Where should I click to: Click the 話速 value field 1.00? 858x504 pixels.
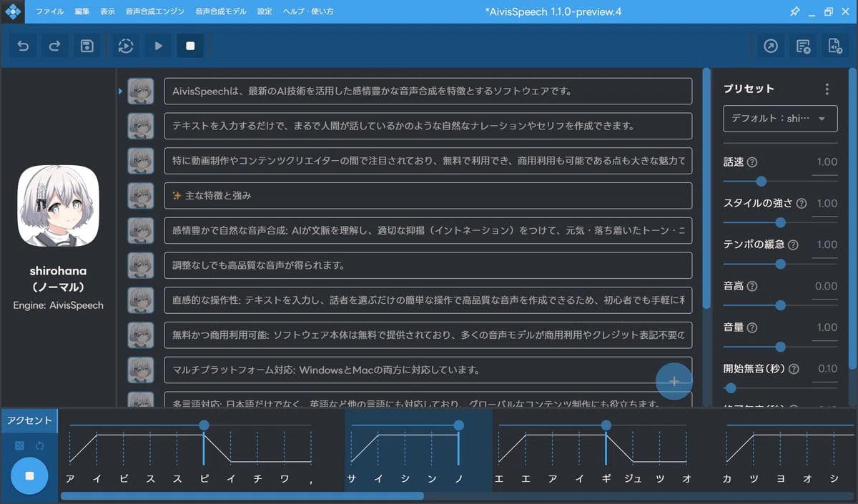[826, 163]
